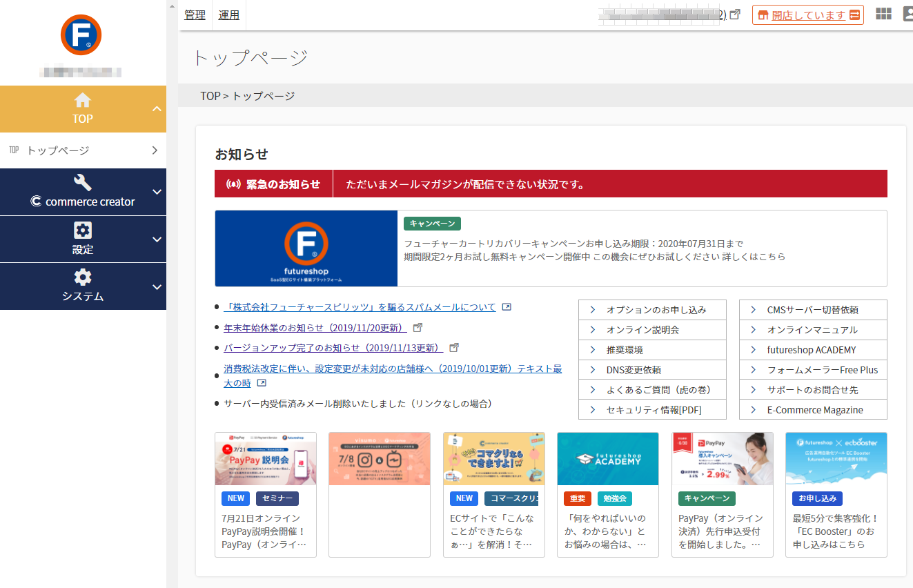The height and width of the screenshot is (588, 913).
Task: Open 消費税法改定に伴い notice link
Action: (393, 375)
